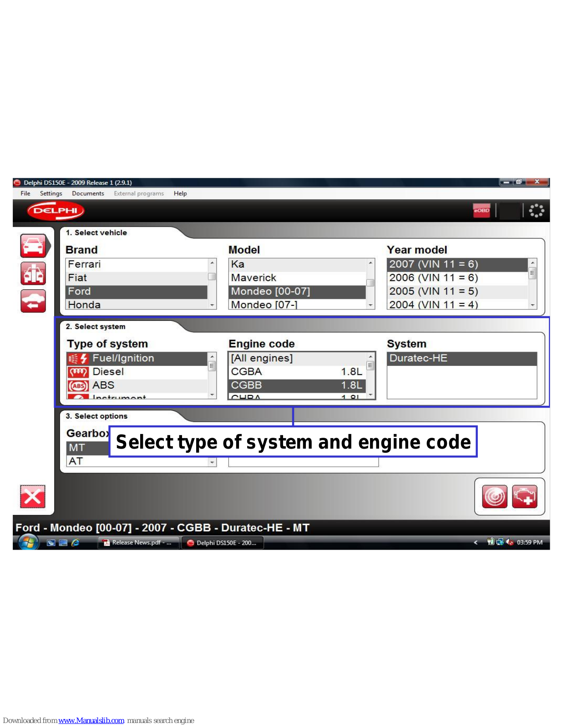Open the Settings menu
563x728 pixels.
pos(51,193)
